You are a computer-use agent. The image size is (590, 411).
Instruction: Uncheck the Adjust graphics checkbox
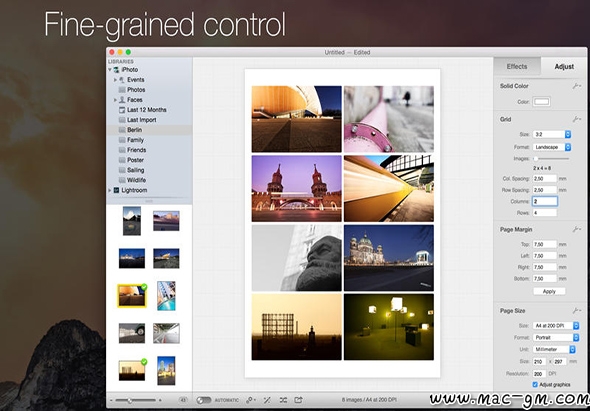point(535,384)
